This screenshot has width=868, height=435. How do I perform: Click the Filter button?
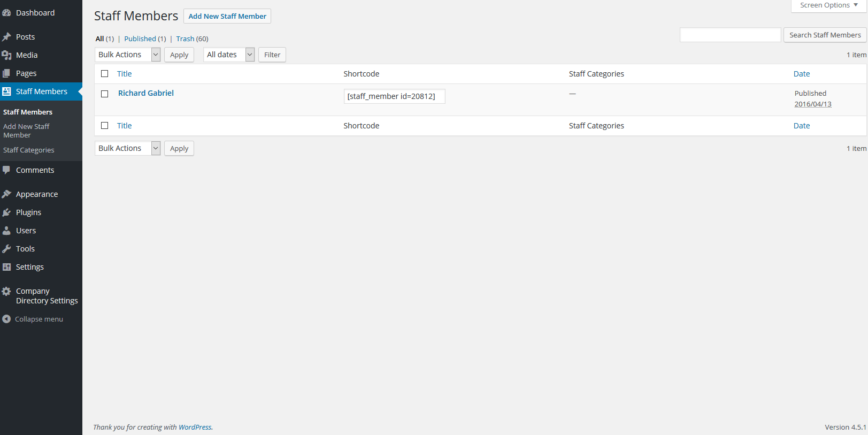point(272,55)
